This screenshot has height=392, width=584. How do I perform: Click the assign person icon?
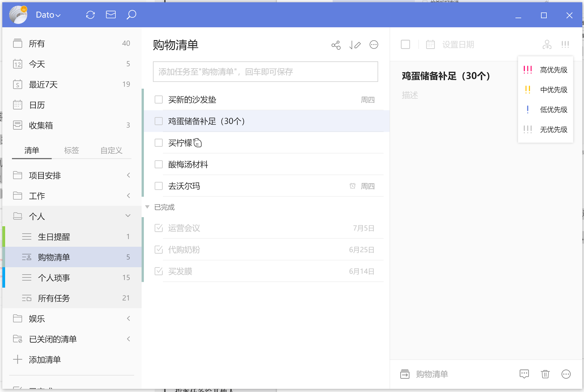click(547, 45)
